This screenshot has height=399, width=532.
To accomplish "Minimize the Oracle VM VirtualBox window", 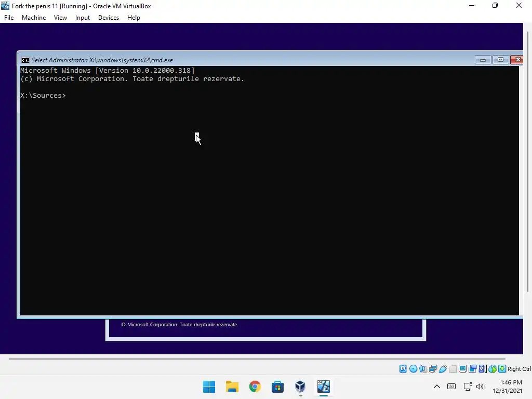I will coord(472,6).
